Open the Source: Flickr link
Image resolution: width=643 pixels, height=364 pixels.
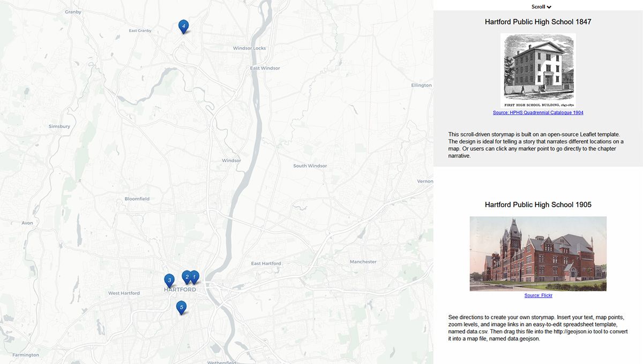coord(538,295)
